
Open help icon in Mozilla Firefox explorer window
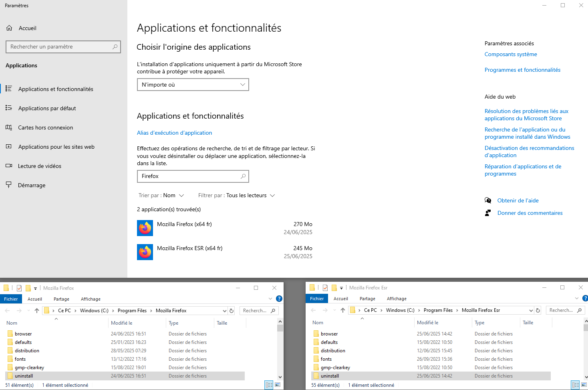279,299
